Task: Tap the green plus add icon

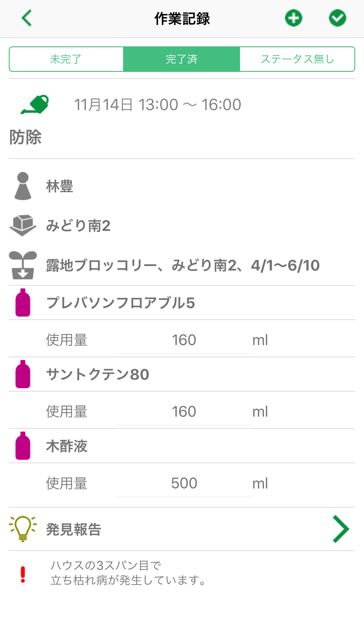Action: [x=293, y=18]
